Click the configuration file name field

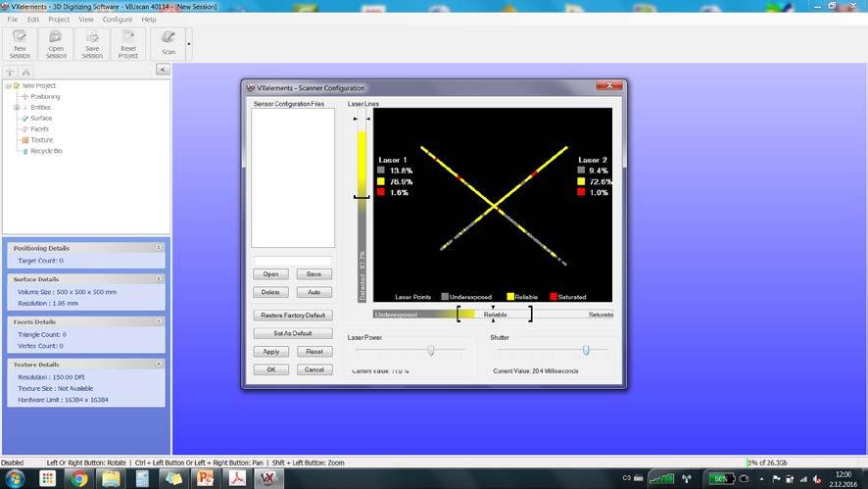coord(293,260)
